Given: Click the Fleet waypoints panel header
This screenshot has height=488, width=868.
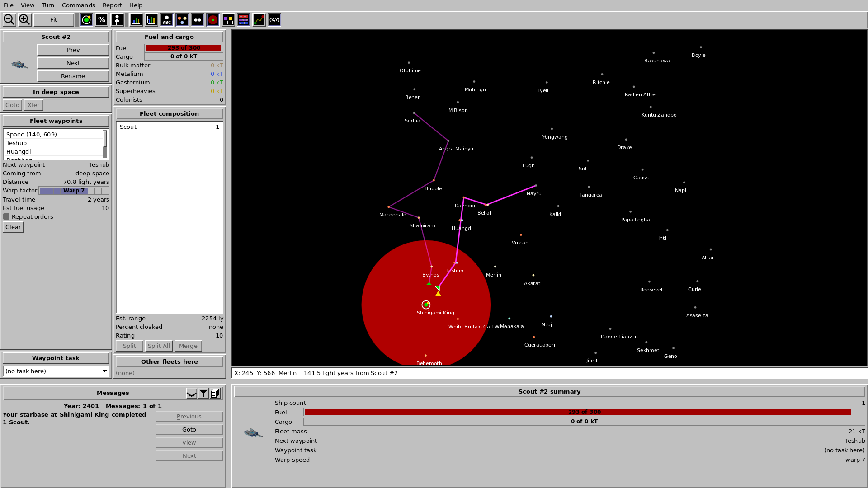Looking at the screenshot, I should coord(56,121).
